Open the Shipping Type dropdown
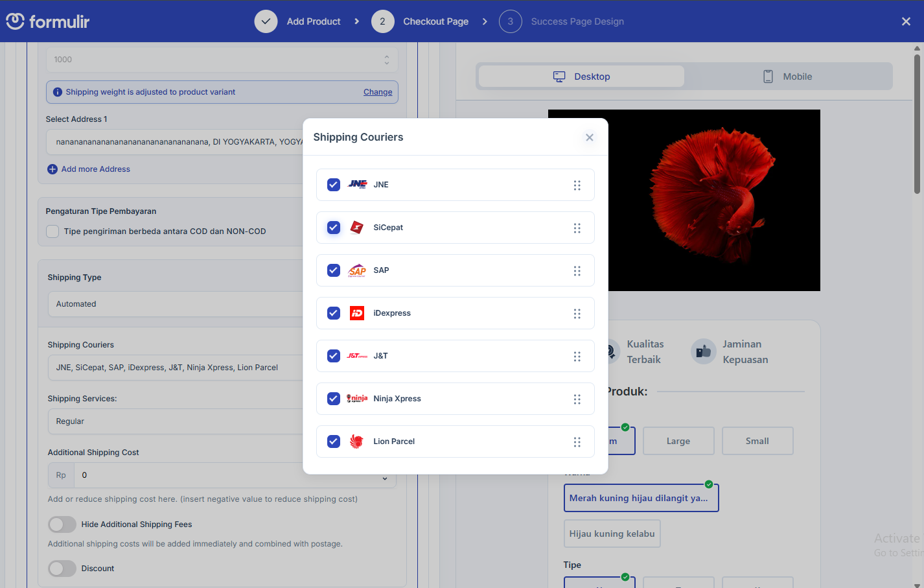924x588 pixels. pyautogui.click(x=175, y=304)
